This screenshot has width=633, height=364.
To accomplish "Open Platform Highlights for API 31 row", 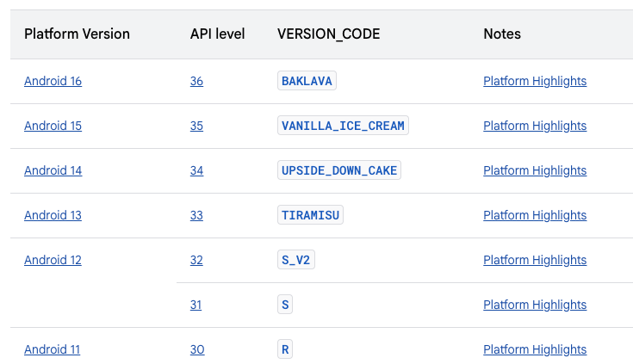I will pos(535,305).
